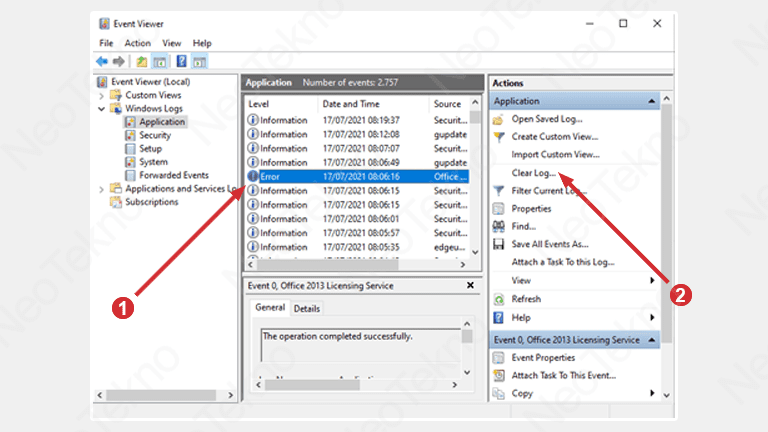
Task: Switch to the General tab
Action: click(x=270, y=308)
